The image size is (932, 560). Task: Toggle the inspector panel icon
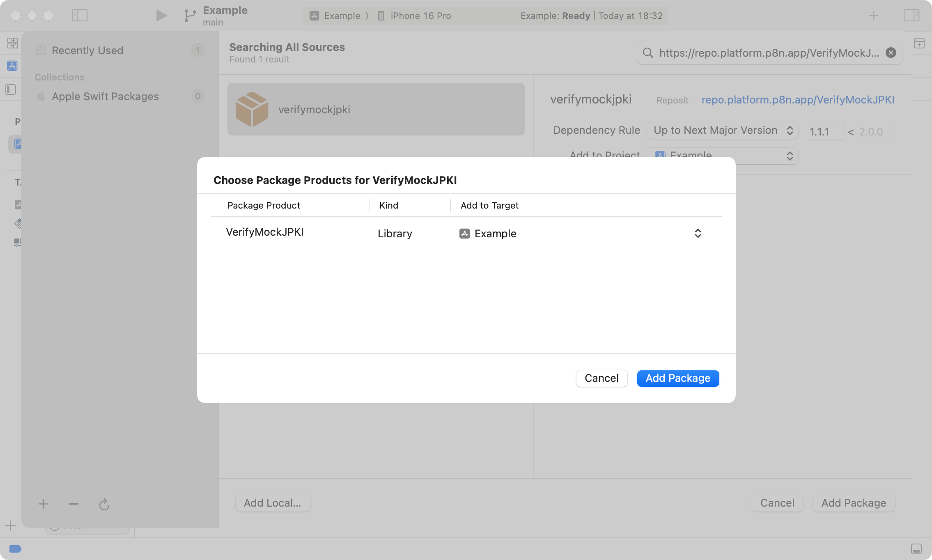(911, 16)
